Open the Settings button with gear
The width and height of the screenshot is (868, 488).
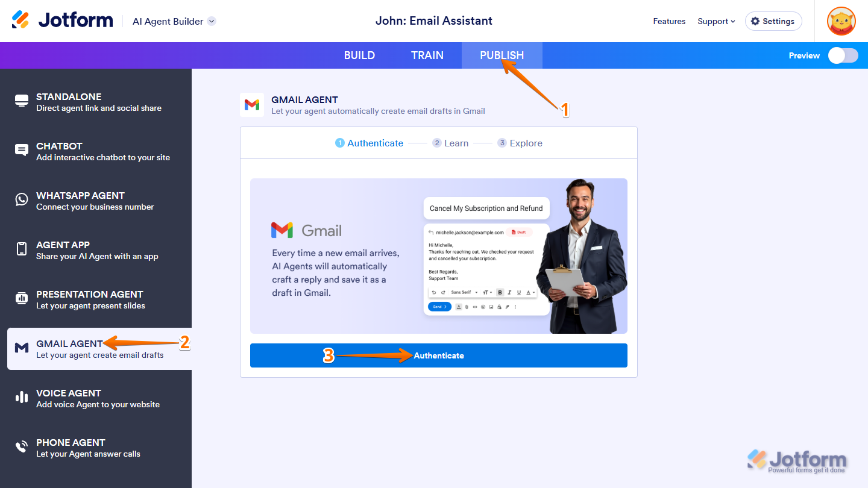pos(773,21)
